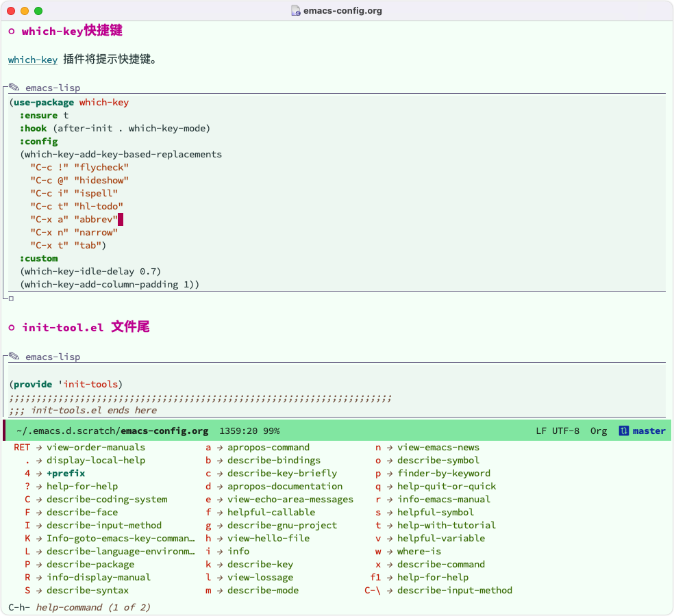Image resolution: width=674 pixels, height=616 pixels.
Task: Click the "narrow" string in code
Action: tap(96, 233)
